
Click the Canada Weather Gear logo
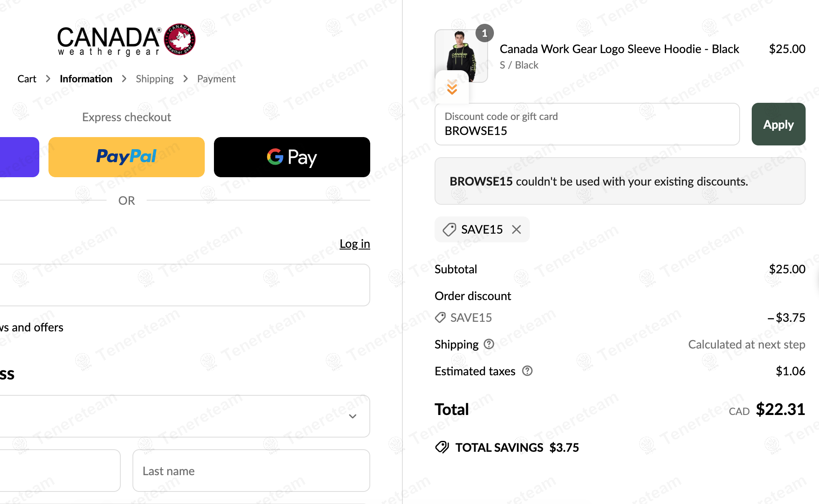(126, 40)
